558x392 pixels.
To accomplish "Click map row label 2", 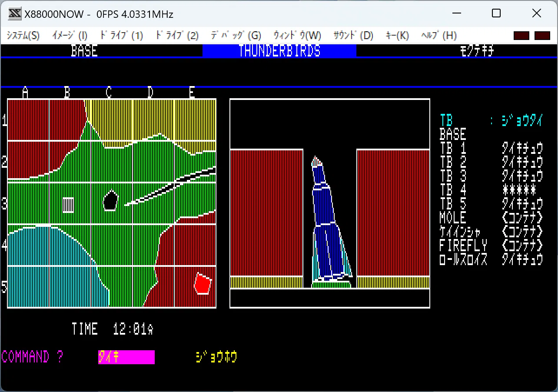I will coord(4,162).
